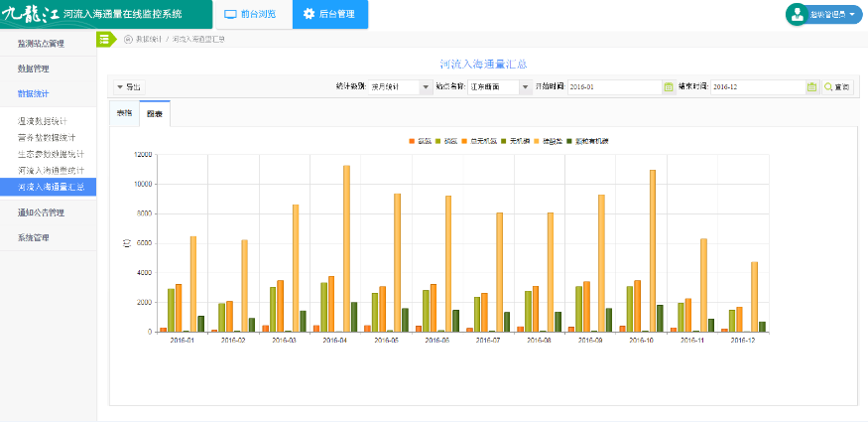This screenshot has height=422, width=868.
Task: Open the end time calendar picker icon
Action: [812, 87]
